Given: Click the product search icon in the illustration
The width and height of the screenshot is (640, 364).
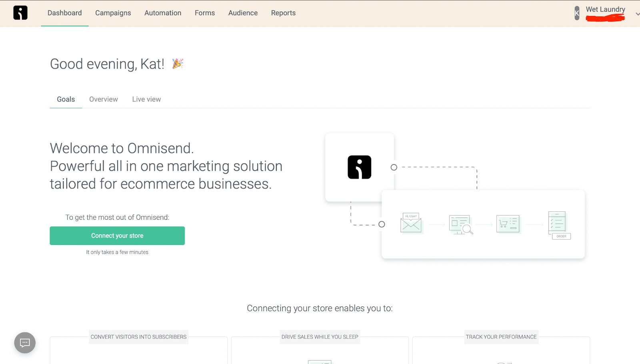Looking at the screenshot, I should (x=460, y=225).
